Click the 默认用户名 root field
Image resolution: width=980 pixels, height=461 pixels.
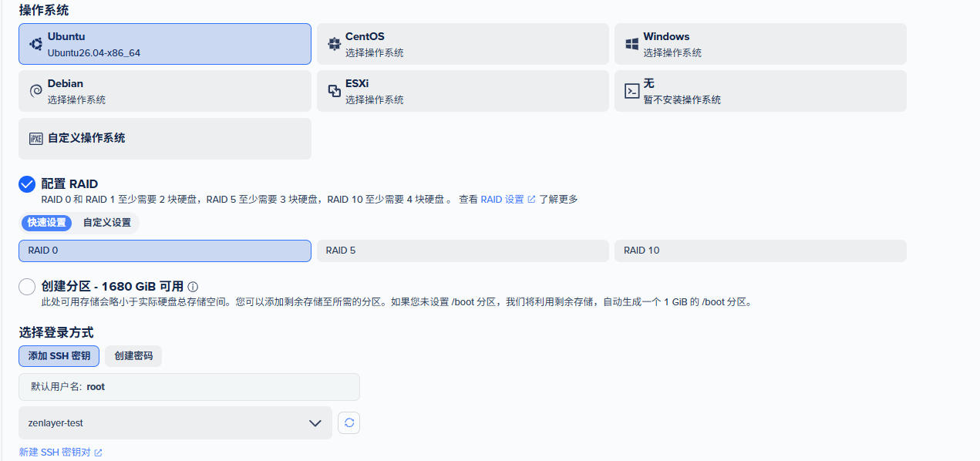pos(189,387)
